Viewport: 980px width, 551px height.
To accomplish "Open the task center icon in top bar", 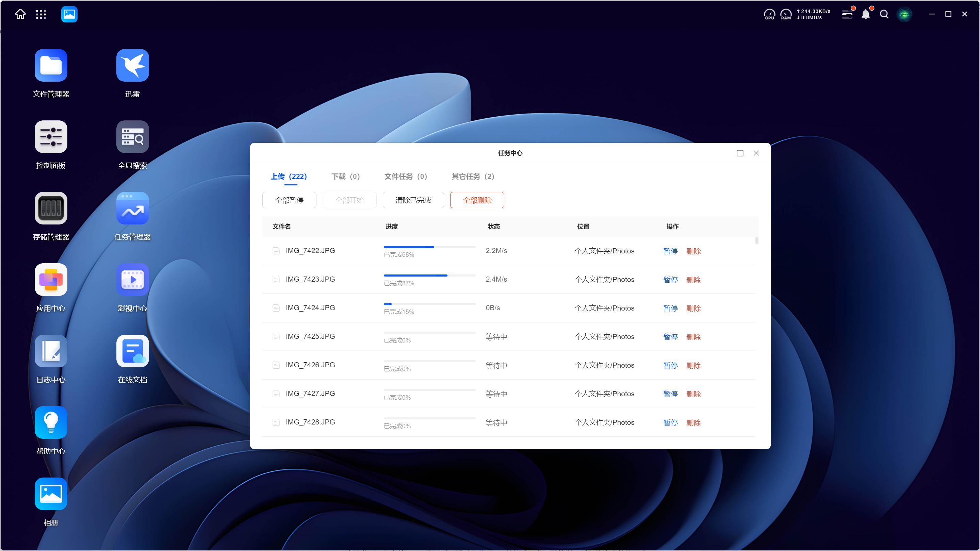I will (x=848, y=14).
